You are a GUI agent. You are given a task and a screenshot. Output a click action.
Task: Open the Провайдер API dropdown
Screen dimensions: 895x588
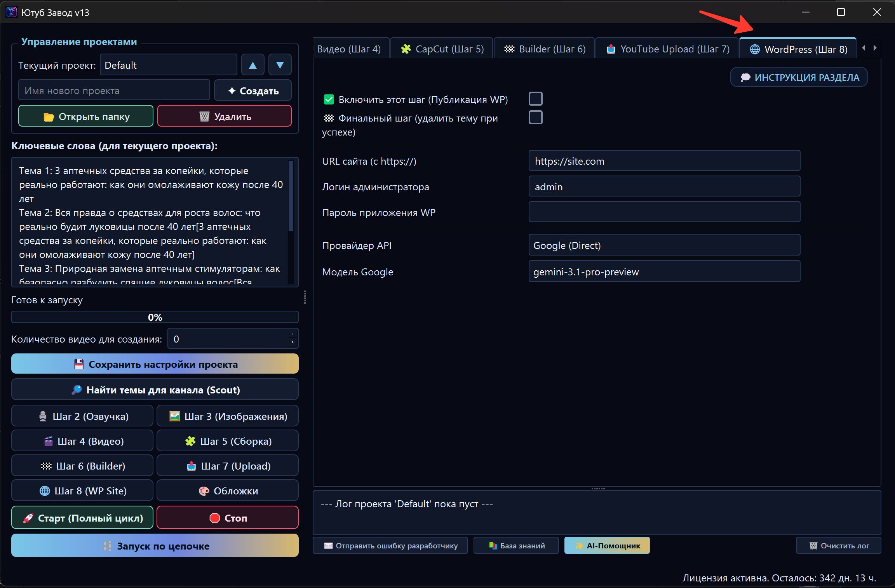point(664,245)
